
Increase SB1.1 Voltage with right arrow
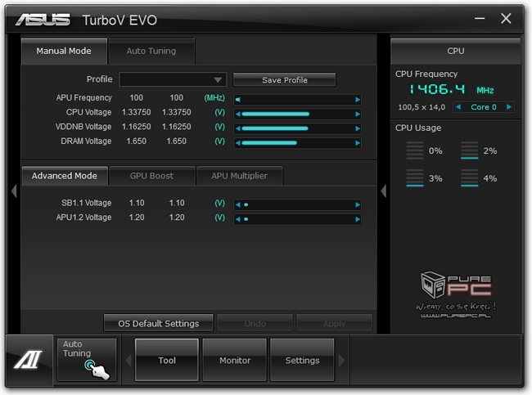pyautogui.click(x=358, y=204)
